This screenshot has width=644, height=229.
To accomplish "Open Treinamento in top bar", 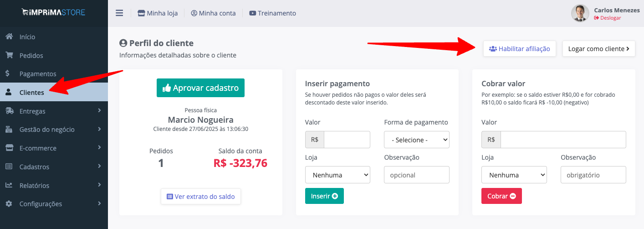I will [272, 13].
